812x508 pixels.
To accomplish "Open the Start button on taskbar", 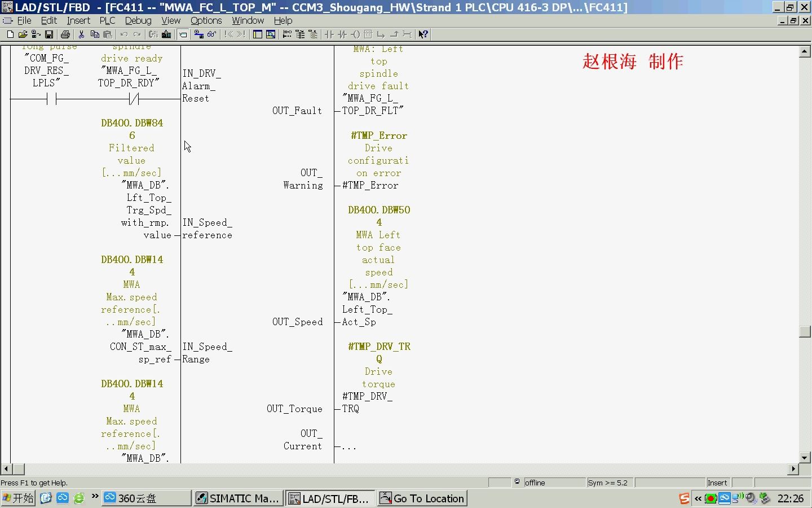I will pos(18,498).
